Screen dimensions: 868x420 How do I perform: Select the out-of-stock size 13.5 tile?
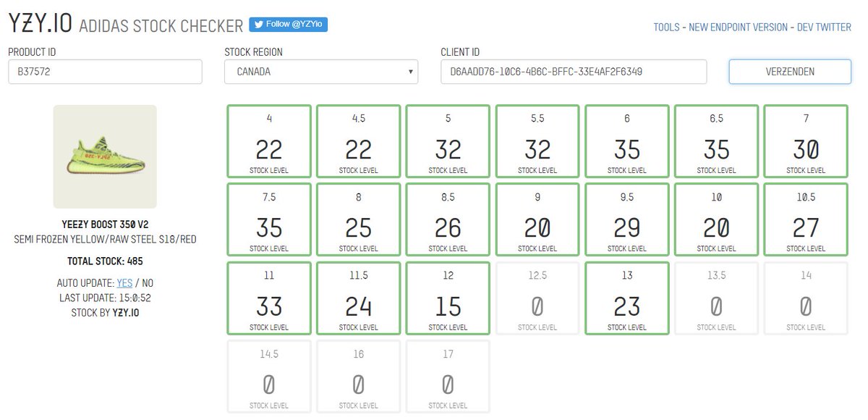[717, 298]
